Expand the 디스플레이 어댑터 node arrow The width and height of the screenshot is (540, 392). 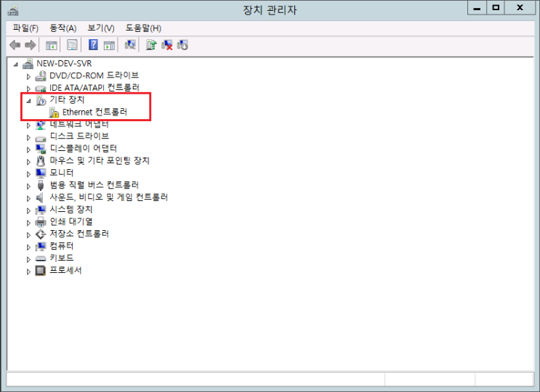point(28,150)
